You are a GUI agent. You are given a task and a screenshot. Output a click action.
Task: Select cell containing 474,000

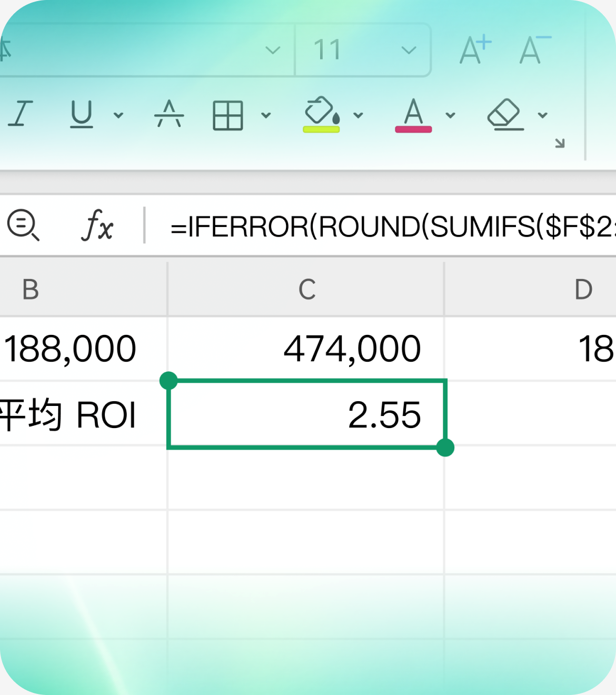point(306,349)
